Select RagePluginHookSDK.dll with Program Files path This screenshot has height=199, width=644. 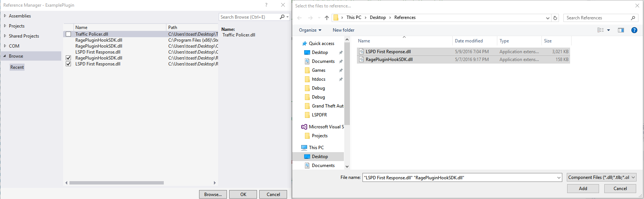(141, 40)
